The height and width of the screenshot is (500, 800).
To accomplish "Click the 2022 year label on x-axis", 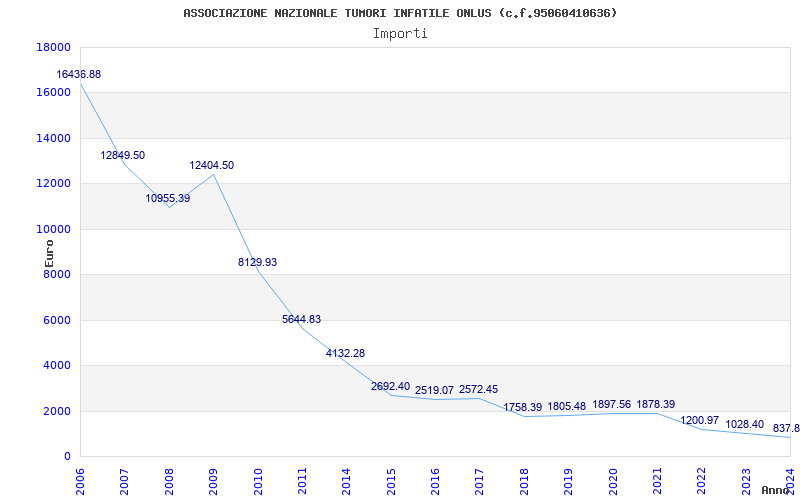I will point(702,481).
